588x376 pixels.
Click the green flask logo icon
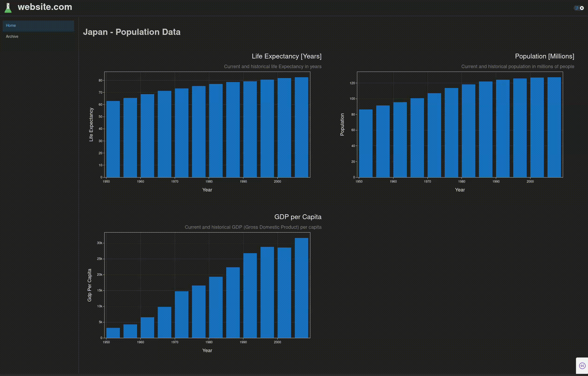pos(8,8)
